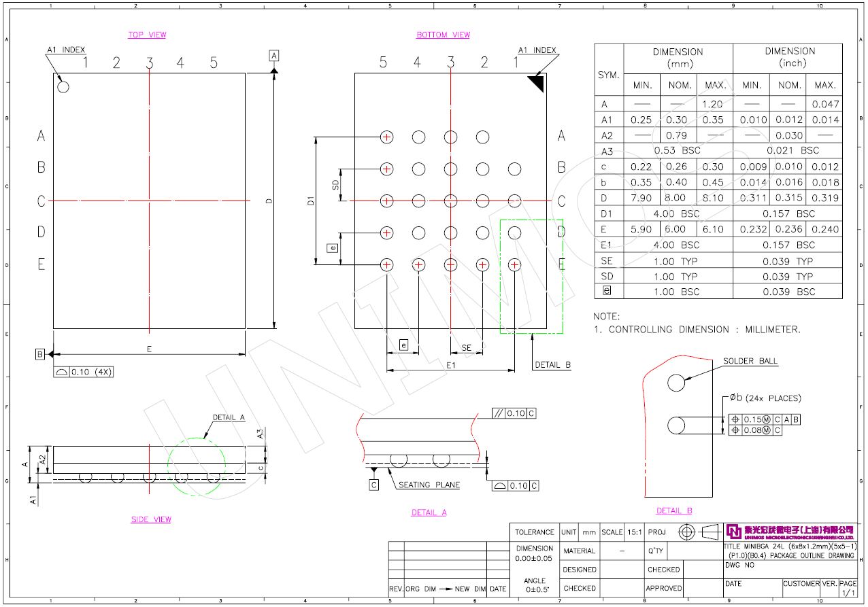Image resolution: width=868 pixels, height=607 pixels.
Task: Click the boxed e symbol in table
Action: (x=607, y=291)
